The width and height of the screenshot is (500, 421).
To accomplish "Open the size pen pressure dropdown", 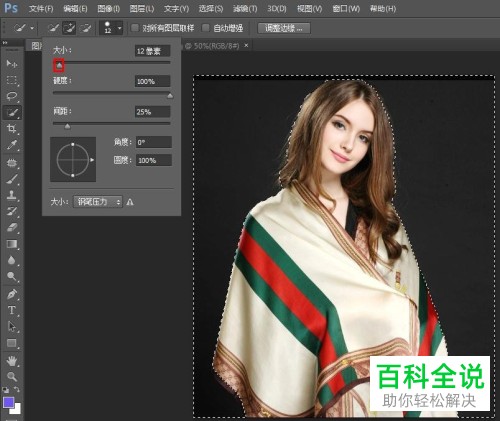I will (x=98, y=202).
